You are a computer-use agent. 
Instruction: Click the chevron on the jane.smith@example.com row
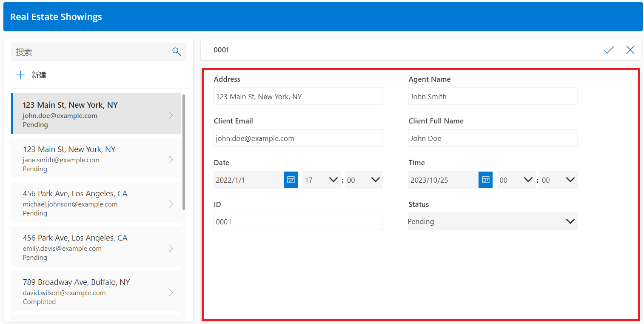coord(171,160)
